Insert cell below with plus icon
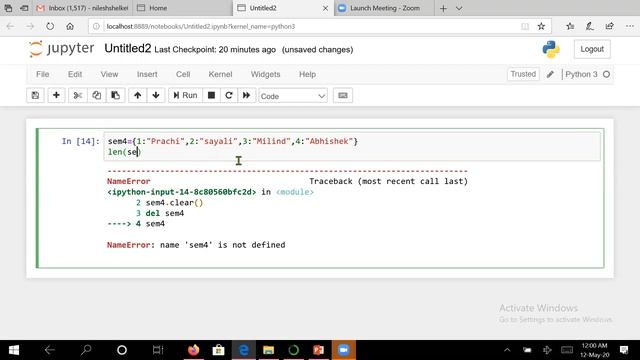This screenshot has height=360, width=640. click(x=56, y=96)
